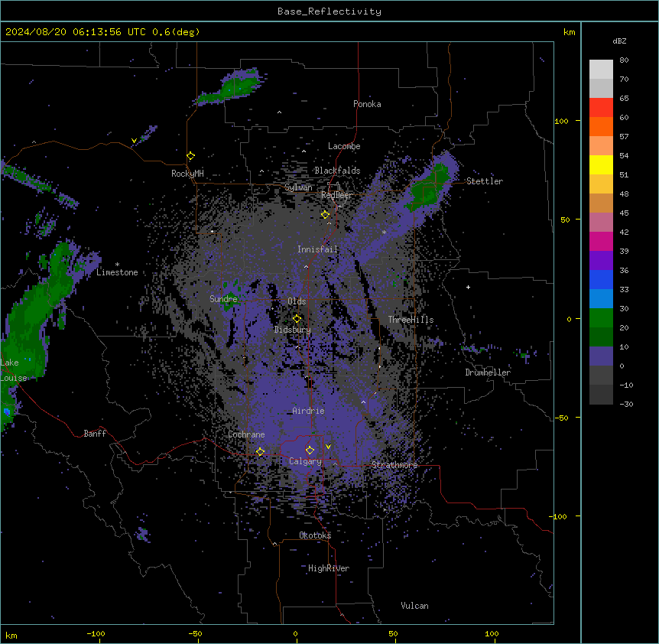Click the Vulcan label
Viewport: 659px width, 644px height.
click(414, 606)
